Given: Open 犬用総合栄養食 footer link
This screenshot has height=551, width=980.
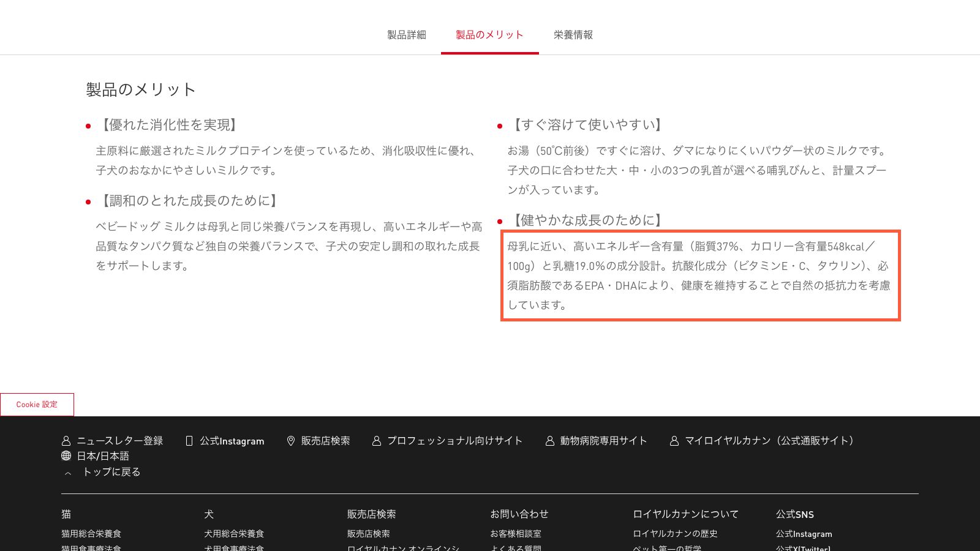Looking at the screenshot, I should (234, 534).
